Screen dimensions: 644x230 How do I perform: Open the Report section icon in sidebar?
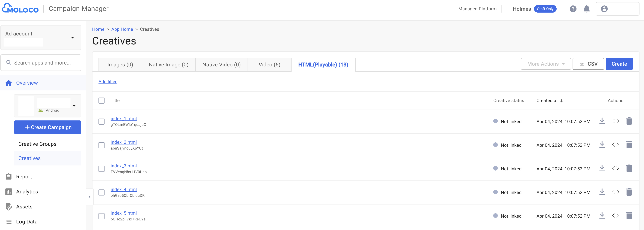coord(8,176)
